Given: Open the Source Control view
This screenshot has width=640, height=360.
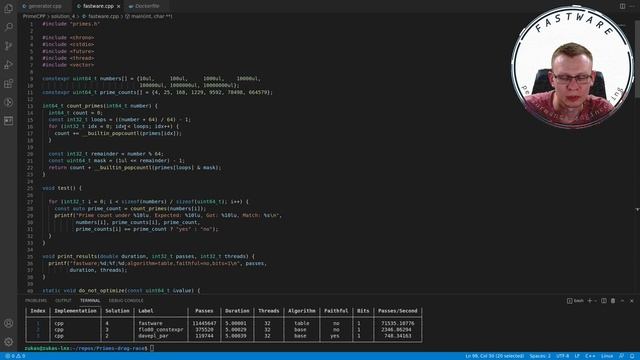Looking at the screenshot, I should pyautogui.click(x=8, y=46).
